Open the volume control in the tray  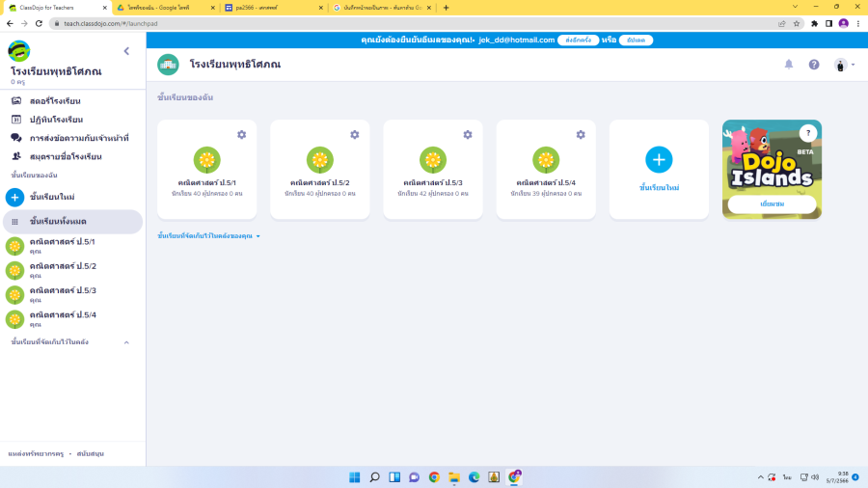(x=815, y=477)
